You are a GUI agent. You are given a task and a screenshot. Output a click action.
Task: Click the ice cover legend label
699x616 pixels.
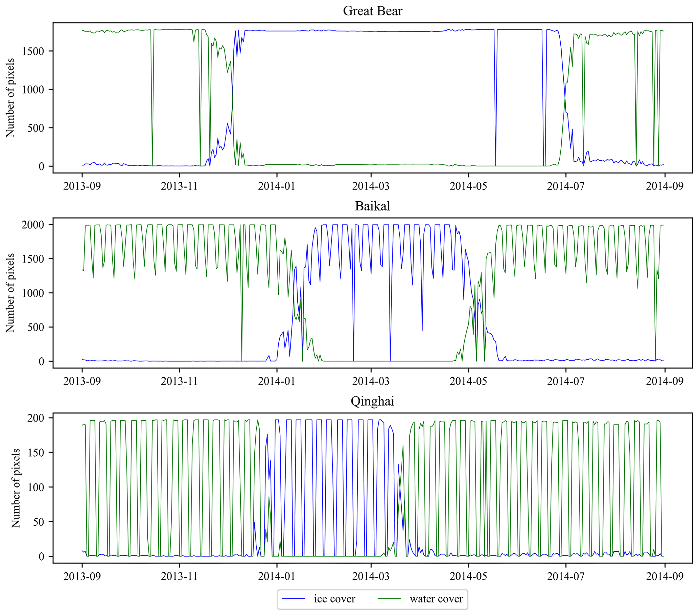[x=334, y=598]
